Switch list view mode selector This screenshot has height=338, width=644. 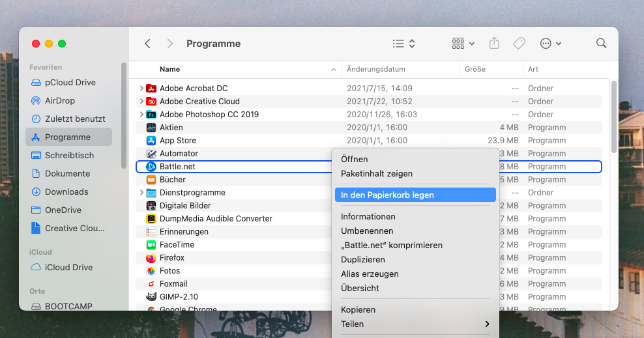point(403,44)
